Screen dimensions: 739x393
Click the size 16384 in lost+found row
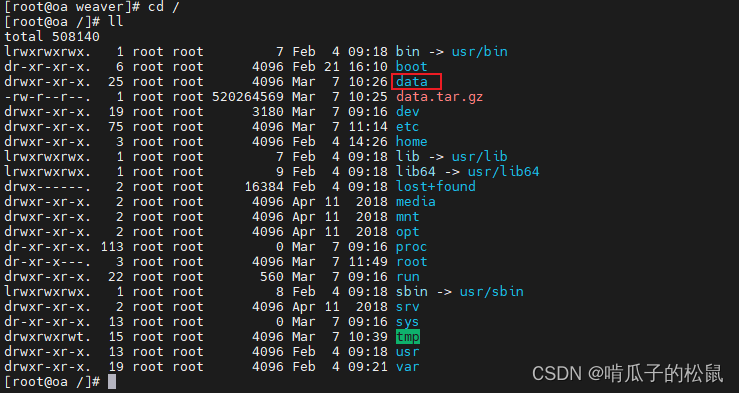click(x=264, y=187)
